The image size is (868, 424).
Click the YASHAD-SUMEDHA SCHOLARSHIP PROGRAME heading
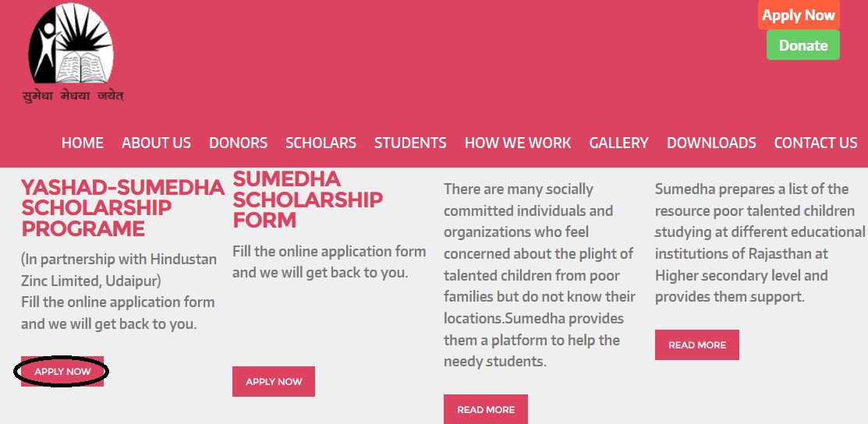[x=123, y=208]
